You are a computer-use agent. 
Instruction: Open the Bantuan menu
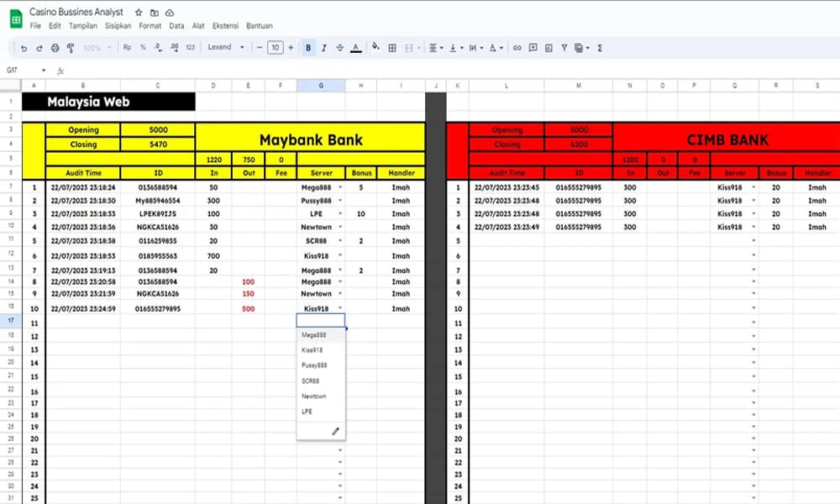pos(260,26)
